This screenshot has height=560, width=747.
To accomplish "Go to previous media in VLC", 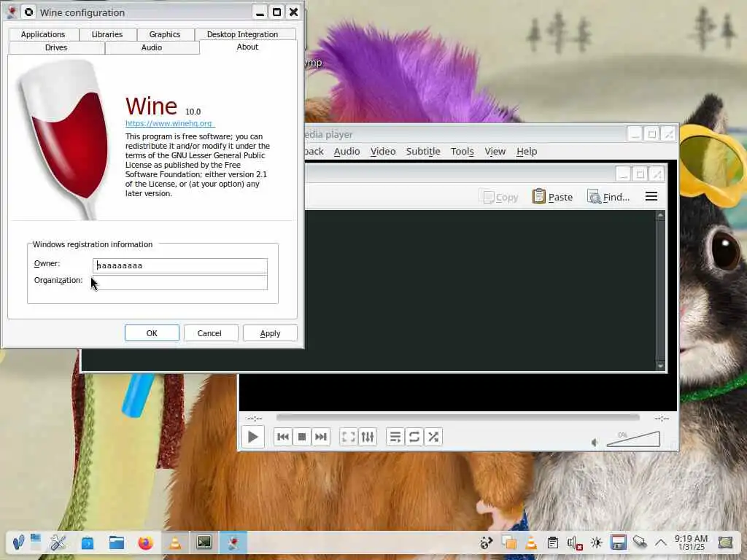I will coord(283,437).
